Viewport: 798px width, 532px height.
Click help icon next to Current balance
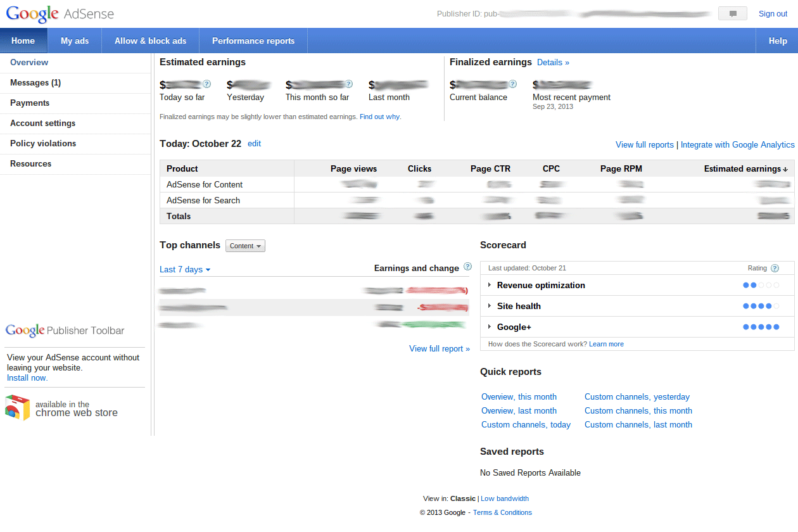512,84
